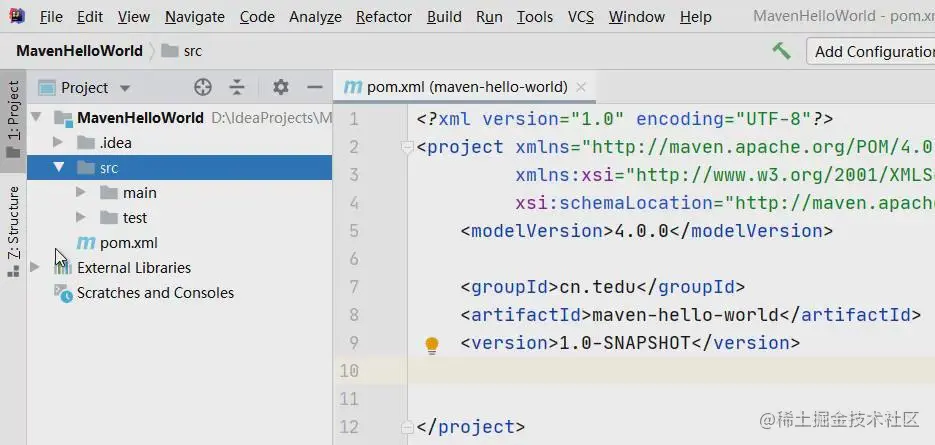Close the pom.xml editor tab
Image resolution: width=935 pixels, height=445 pixels.
[581, 88]
